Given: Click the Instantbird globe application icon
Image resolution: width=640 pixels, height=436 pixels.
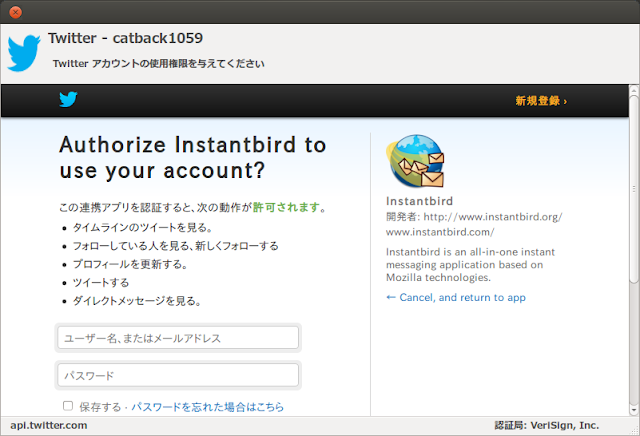Looking at the screenshot, I should tap(415, 161).
